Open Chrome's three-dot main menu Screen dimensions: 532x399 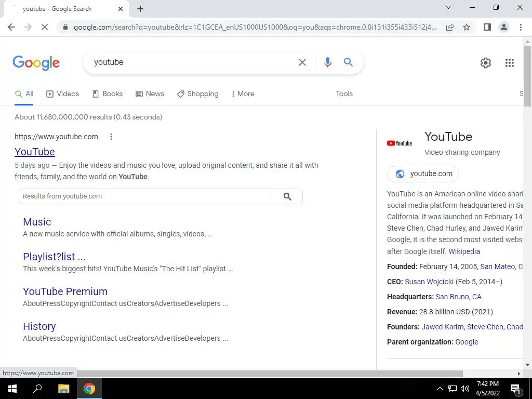(521, 27)
